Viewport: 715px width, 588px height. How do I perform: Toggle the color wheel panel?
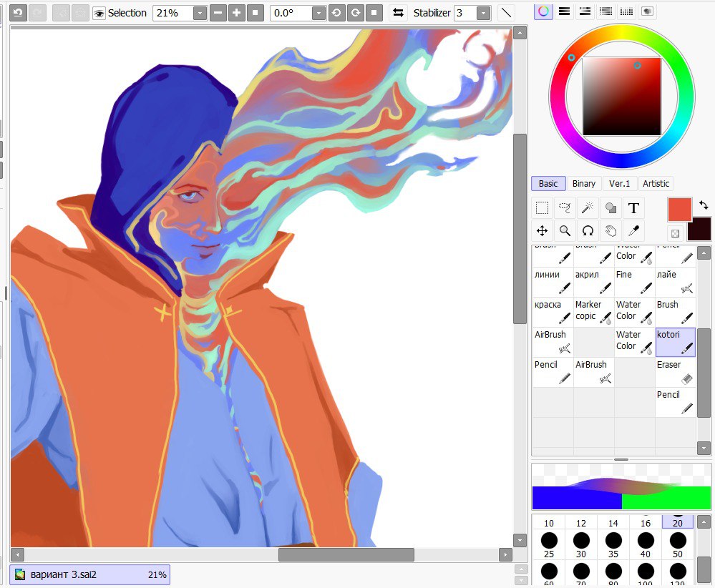[543, 11]
